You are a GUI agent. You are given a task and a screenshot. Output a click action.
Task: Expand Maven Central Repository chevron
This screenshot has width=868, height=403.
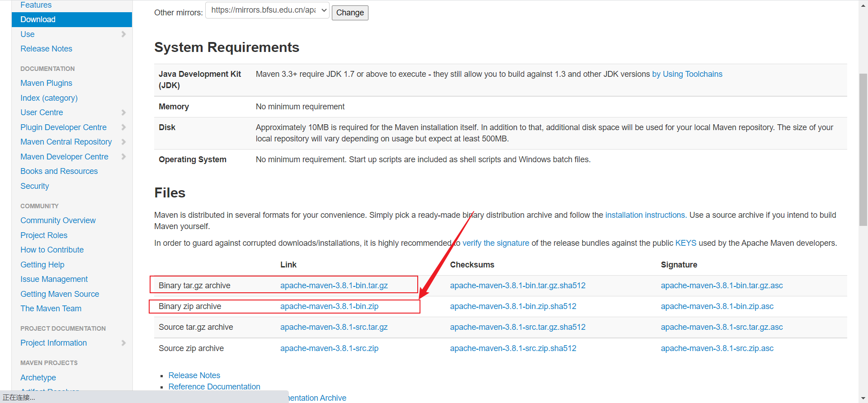(x=123, y=142)
